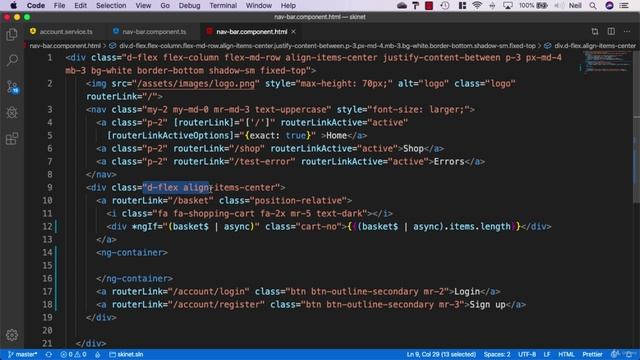Select the nav-bar.component.html tab

click(251, 31)
